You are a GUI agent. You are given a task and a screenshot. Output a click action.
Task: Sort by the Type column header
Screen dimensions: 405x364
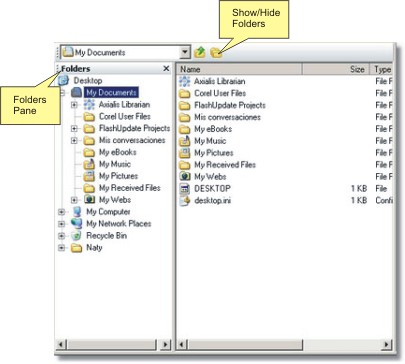point(381,69)
